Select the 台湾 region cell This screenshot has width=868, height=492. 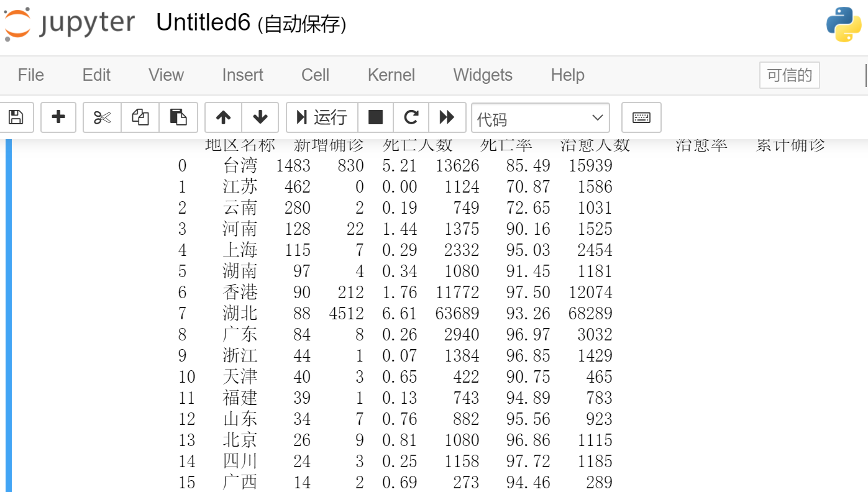click(240, 165)
